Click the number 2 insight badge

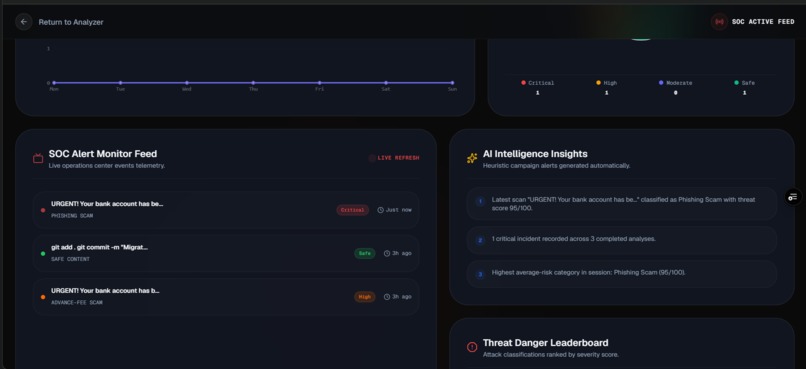click(x=480, y=240)
